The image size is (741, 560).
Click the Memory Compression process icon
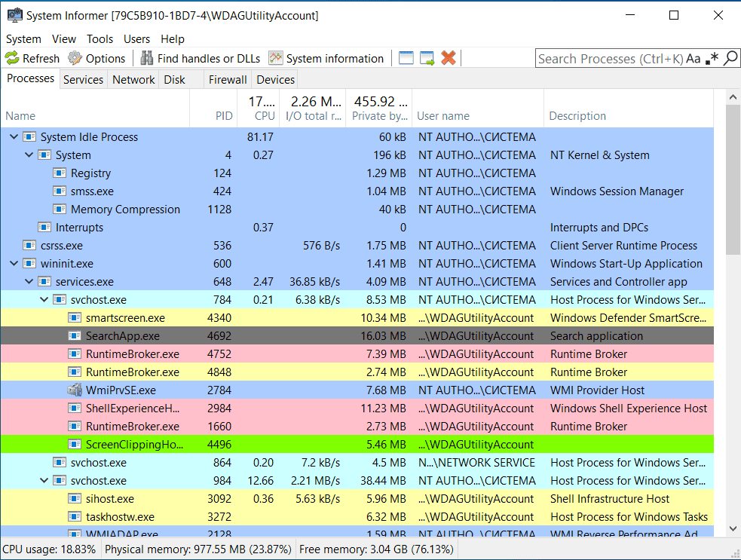click(59, 209)
